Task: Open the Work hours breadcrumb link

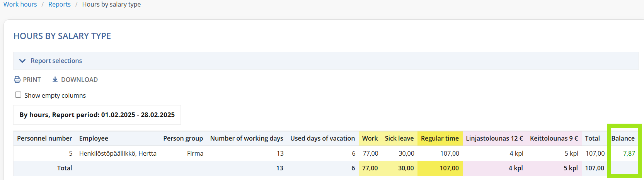Action: [20, 4]
